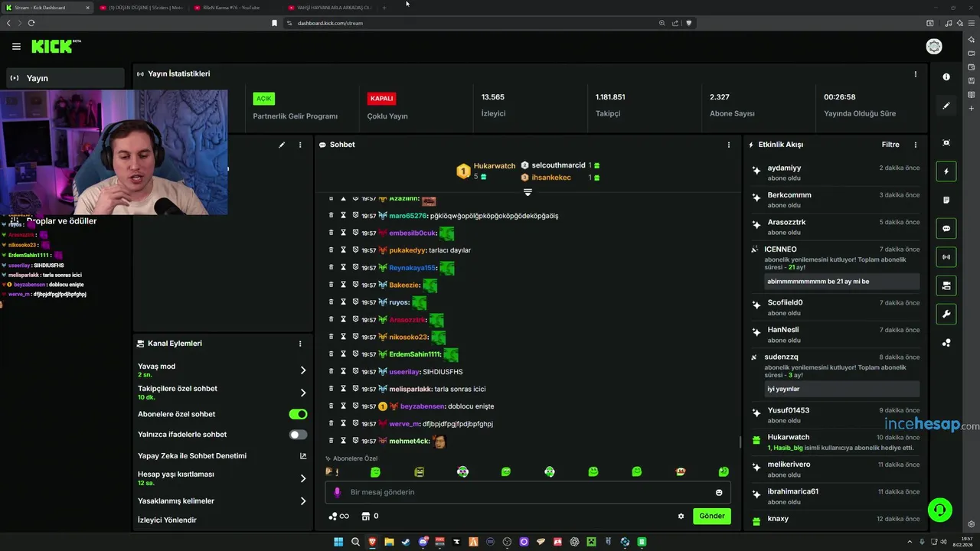Open the user avatar profile menu
980x551 pixels.
click(x=934, y=47)
